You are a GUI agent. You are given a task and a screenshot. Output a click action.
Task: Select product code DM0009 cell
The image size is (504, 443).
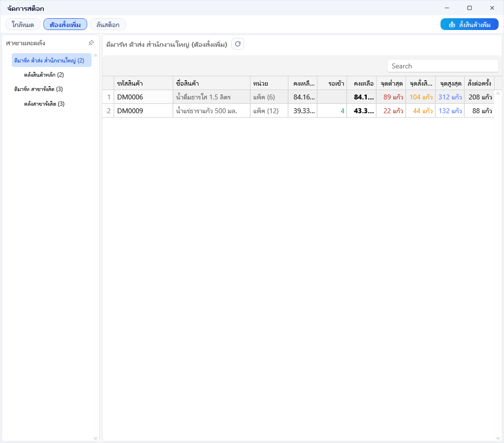click(x=143, y=111)
